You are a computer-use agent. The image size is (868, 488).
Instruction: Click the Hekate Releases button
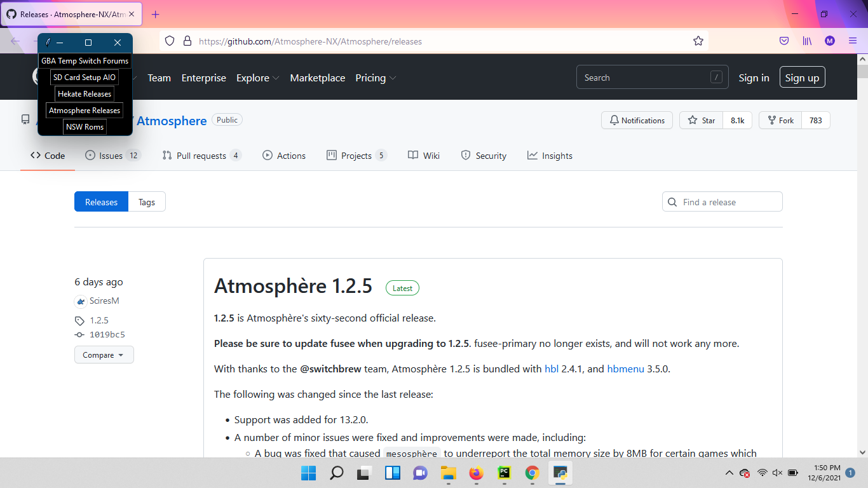(x=85, y=94)
